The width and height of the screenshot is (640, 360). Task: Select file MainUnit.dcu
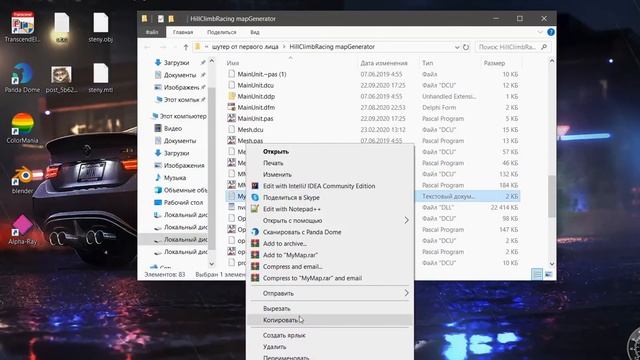251,85
